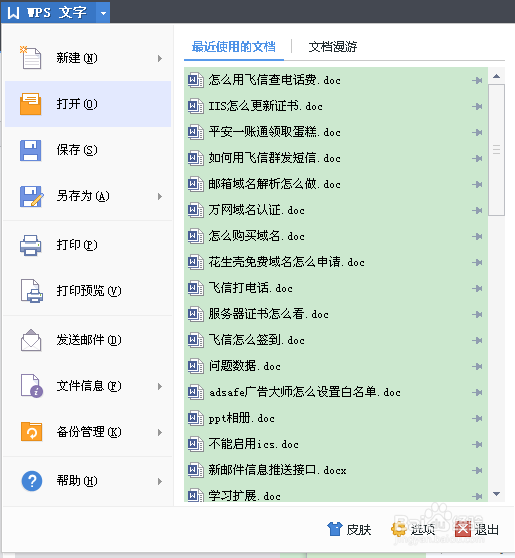Open recent file 花生壳免费域名怎么申请.doc

[336, 262]
